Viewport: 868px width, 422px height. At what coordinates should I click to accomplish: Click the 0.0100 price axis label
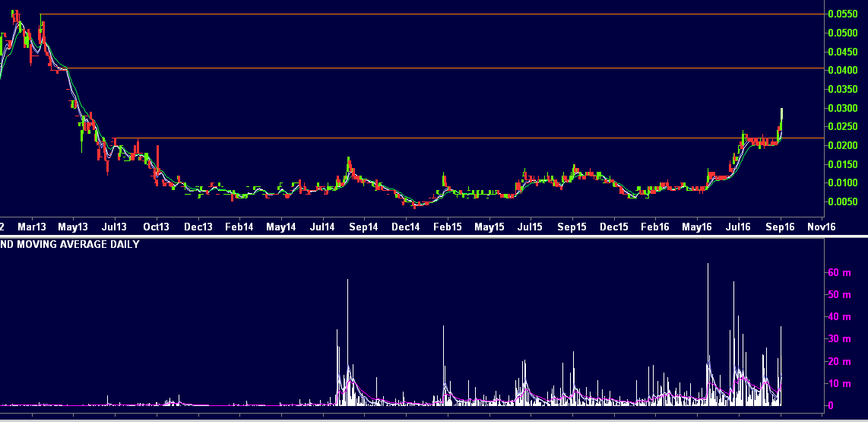tap(844, 182)
